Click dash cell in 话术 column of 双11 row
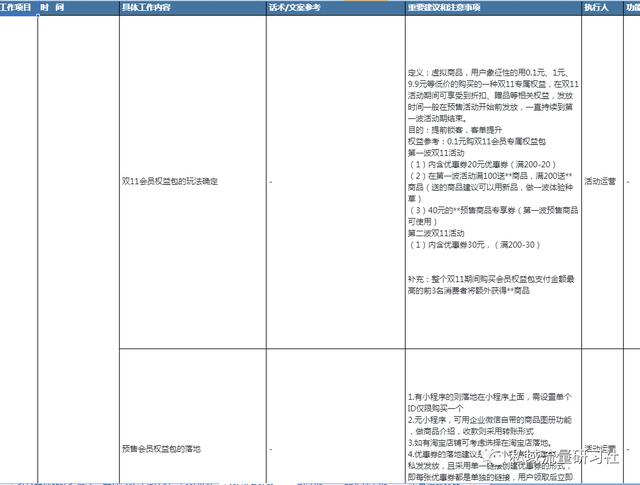Screen dimensions: 640x485 336,182
